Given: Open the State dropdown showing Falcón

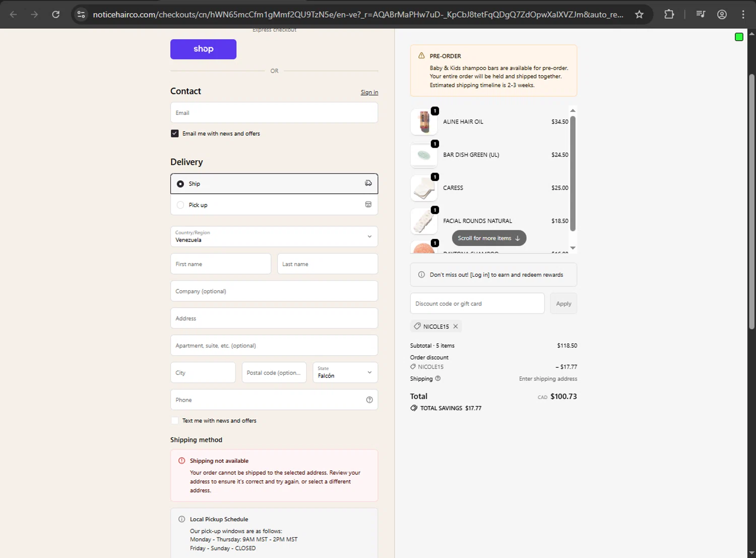Looking at the screenshot, I should [x=345, y=373].
